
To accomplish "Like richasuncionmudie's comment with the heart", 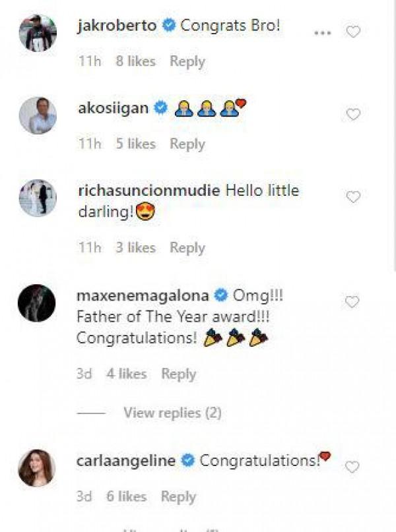I will coord(353,197).
